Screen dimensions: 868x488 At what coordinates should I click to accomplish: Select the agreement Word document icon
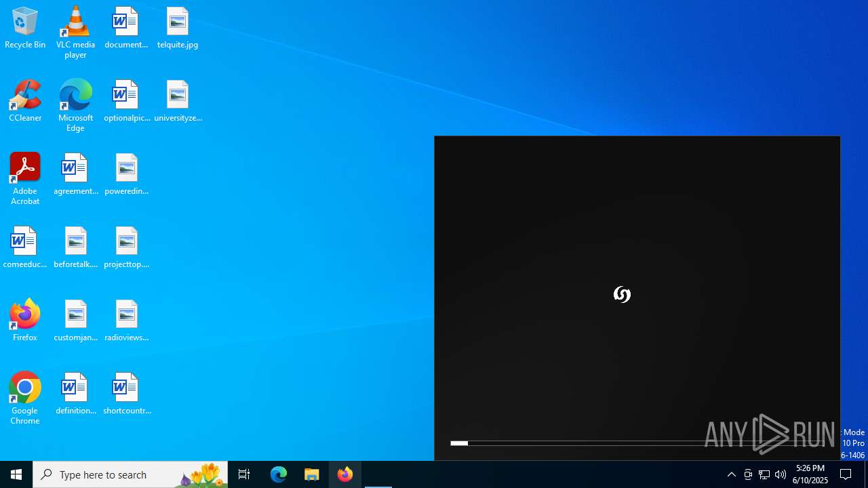click(75, 175)
